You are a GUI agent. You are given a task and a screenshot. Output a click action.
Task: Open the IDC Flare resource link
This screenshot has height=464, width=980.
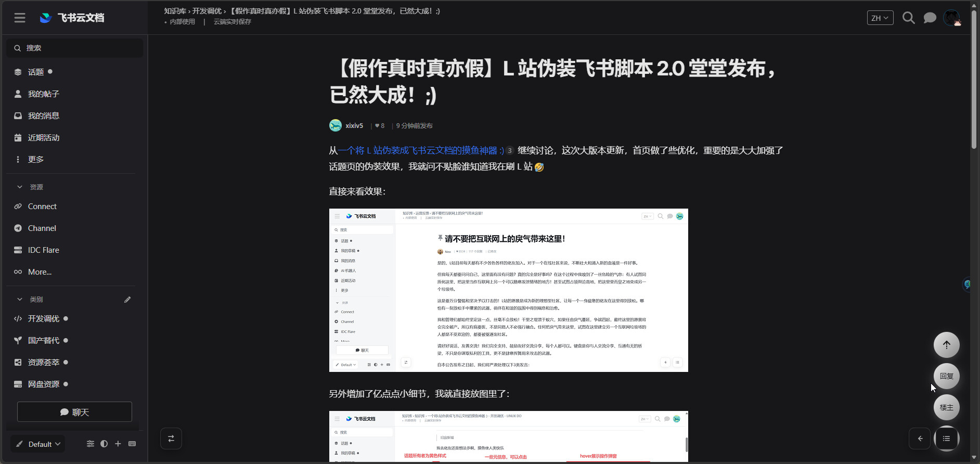click(x=44, y=250)
